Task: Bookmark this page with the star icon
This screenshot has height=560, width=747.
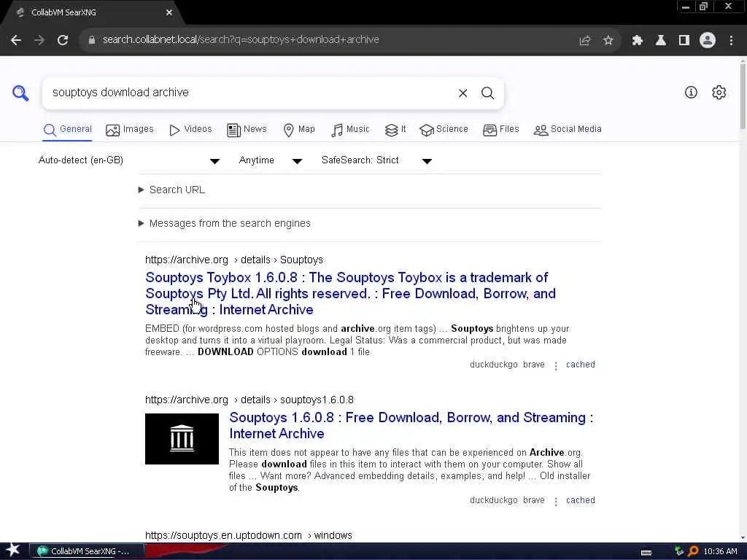Action: [x=608, y=41]
